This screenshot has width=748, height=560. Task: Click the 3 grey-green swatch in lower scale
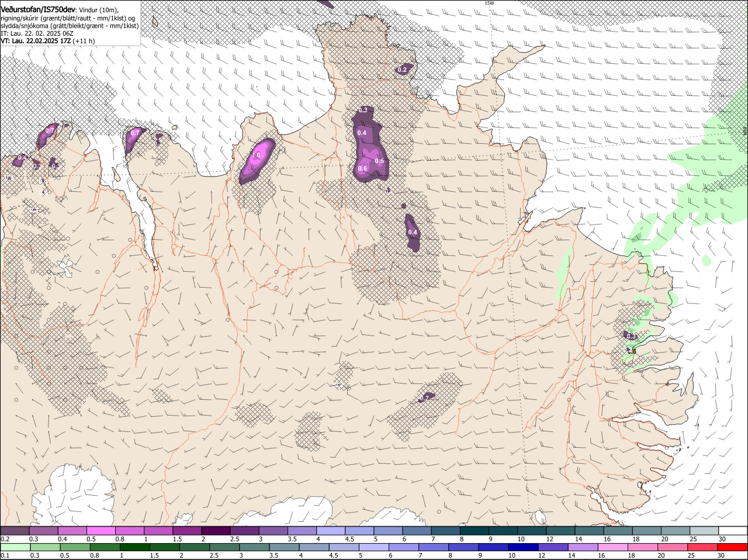click(x=254, y=547)
